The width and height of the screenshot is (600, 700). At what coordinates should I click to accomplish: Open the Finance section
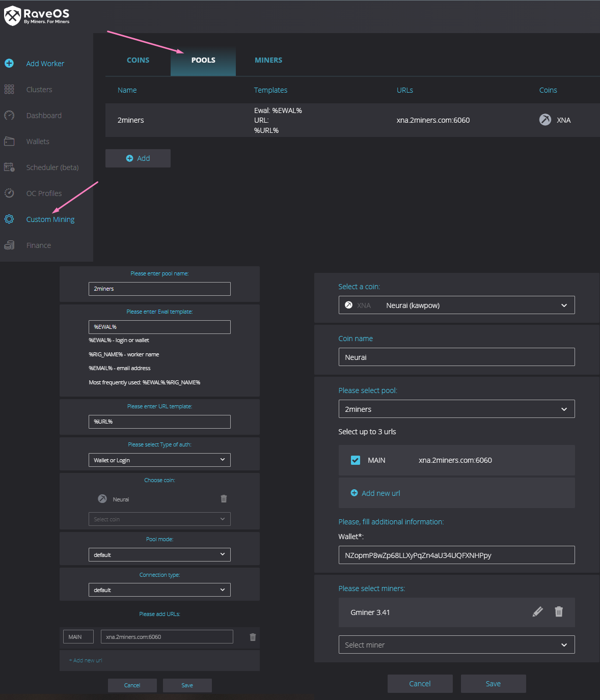(38, 245)
